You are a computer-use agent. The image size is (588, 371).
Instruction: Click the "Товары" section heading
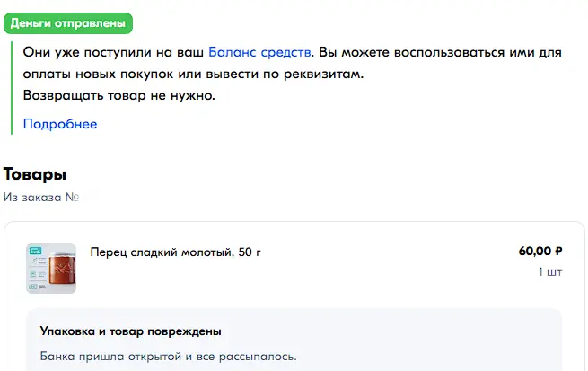pos(35,174)
